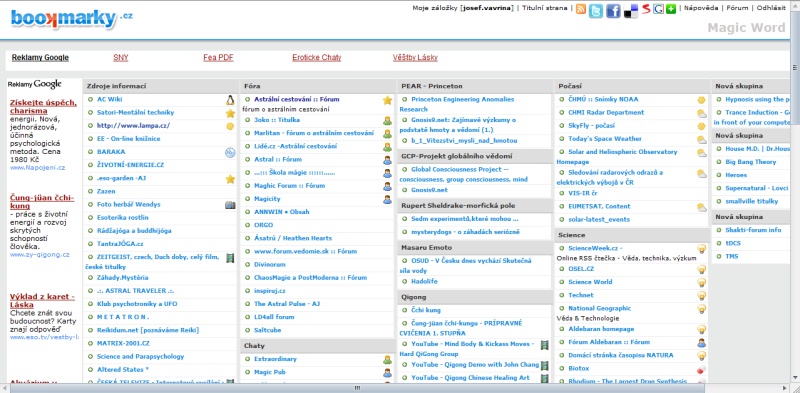800x393 pixels.
Task: Click the sun icon beside ČHMÚ :: Snímky NOAA
Action: (702, 100)
